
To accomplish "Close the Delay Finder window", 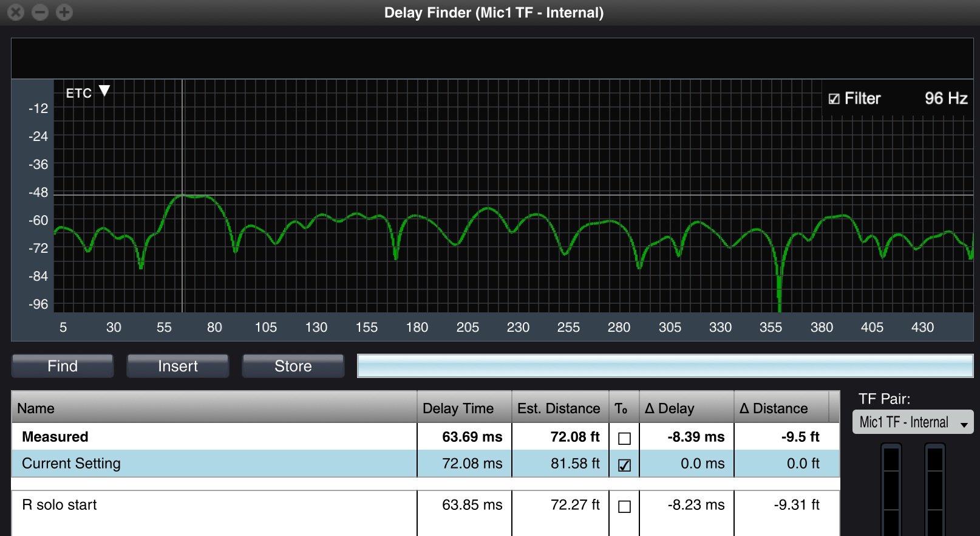I will point(16,12).
